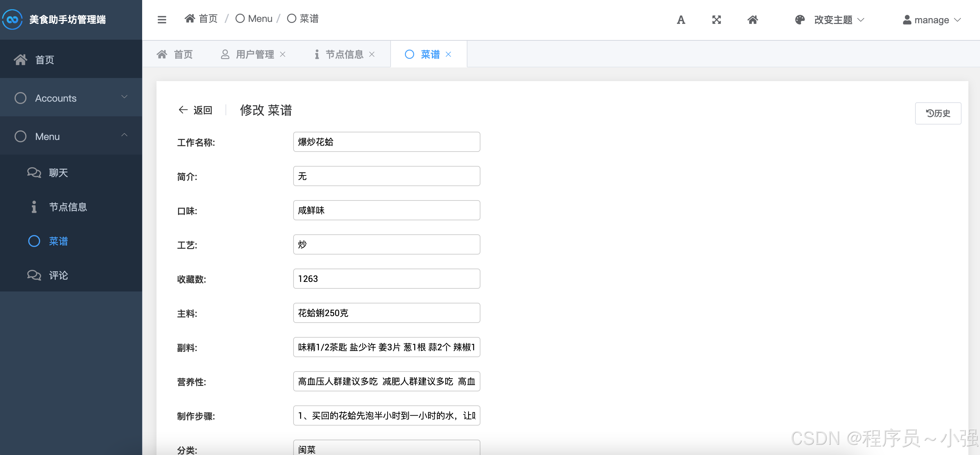Toggle fullscreen with the expand arrows icon
This screenshot has height=455, width=980.
(x=716, y=20)
